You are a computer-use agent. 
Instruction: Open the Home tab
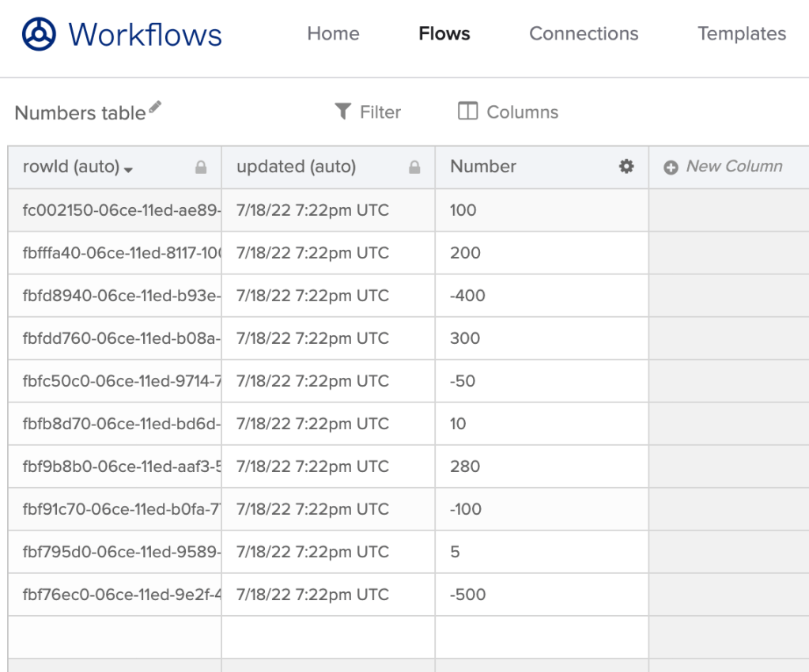coord(333,34)
